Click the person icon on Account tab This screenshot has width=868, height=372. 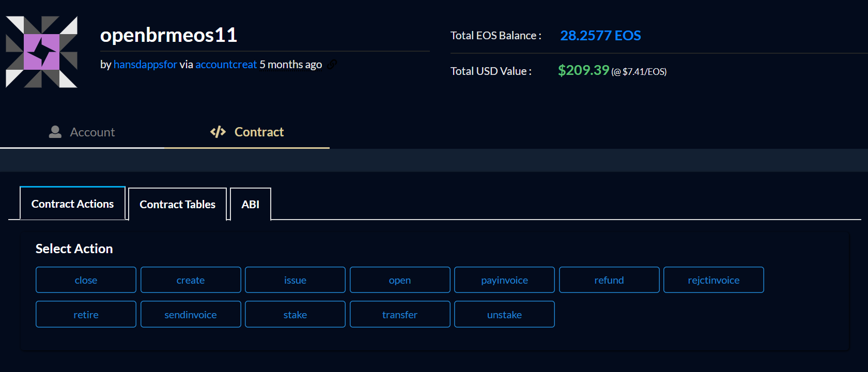(x=55, y=132)
